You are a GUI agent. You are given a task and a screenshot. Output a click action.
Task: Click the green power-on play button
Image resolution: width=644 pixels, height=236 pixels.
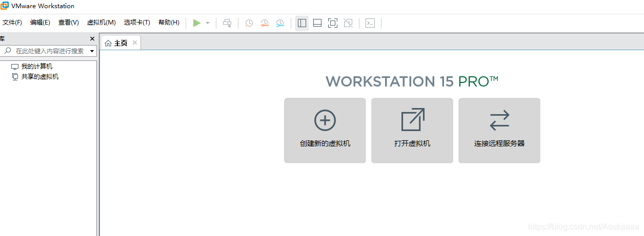197,23
